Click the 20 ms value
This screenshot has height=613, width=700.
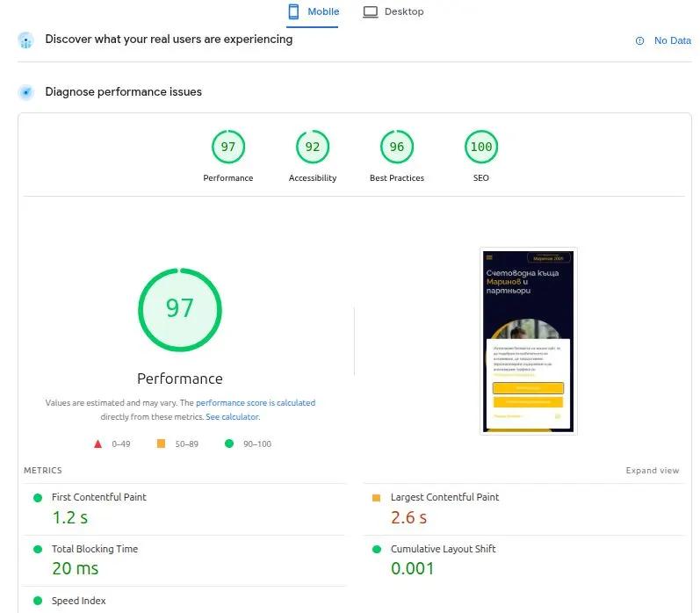(76, 569)
